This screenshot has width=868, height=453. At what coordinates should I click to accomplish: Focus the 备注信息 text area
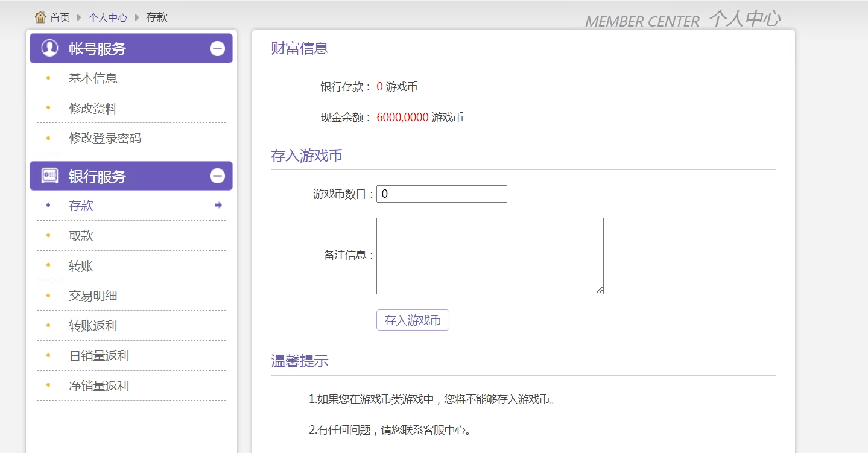(490, 256)
